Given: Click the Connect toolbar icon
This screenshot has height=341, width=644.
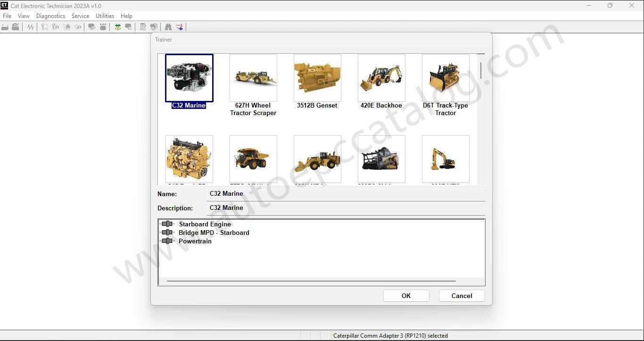Looking at the screenshot, I should (x=5, y=27).
